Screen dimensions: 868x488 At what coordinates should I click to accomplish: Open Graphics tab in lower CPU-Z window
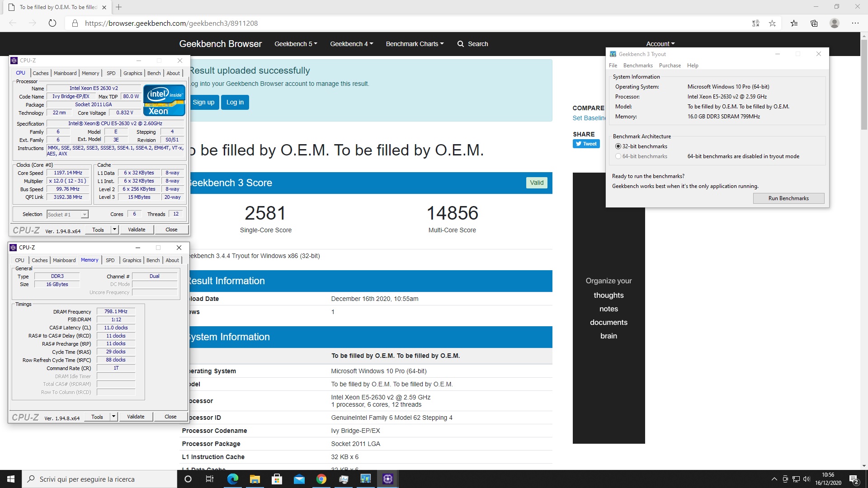[132, 260]
